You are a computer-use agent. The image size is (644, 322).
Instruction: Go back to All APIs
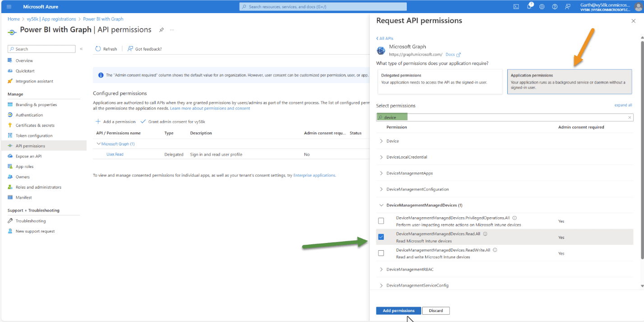(x=385, y=38)
